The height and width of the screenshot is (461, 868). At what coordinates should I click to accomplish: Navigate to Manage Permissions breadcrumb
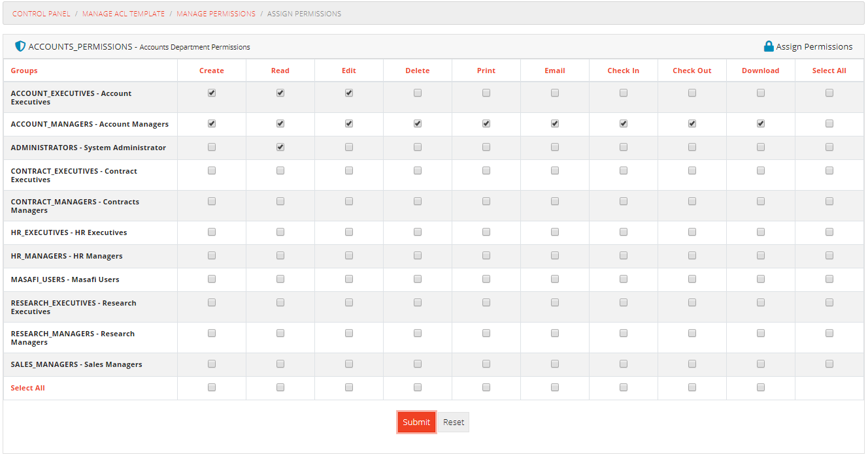[216, 14]
